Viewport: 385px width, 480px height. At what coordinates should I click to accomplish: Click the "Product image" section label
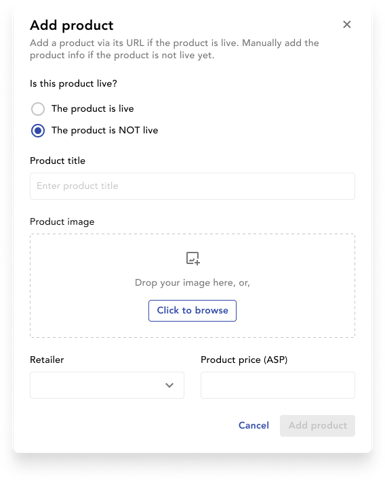pos(62,222)
